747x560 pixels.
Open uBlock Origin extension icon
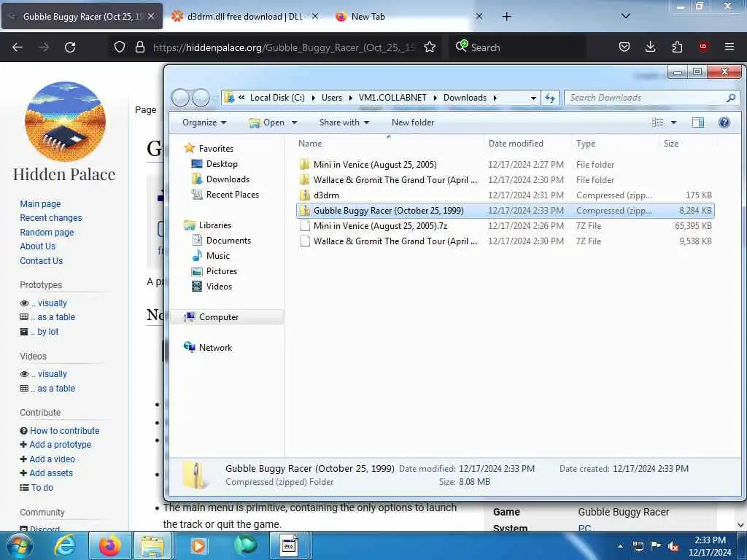point(703,47)
